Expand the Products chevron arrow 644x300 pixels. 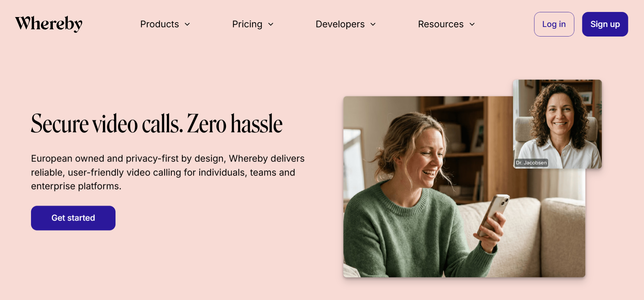[x=187, y=24]
